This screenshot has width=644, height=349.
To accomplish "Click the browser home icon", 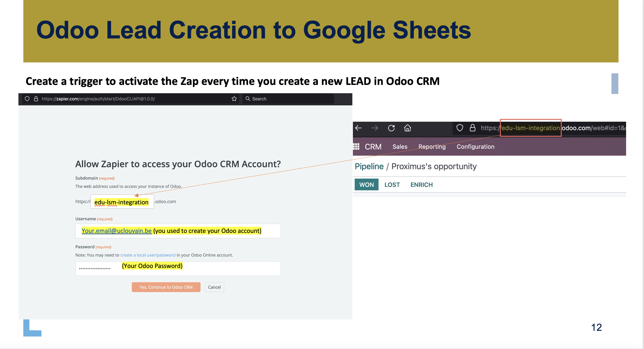I will coord(407,128).
